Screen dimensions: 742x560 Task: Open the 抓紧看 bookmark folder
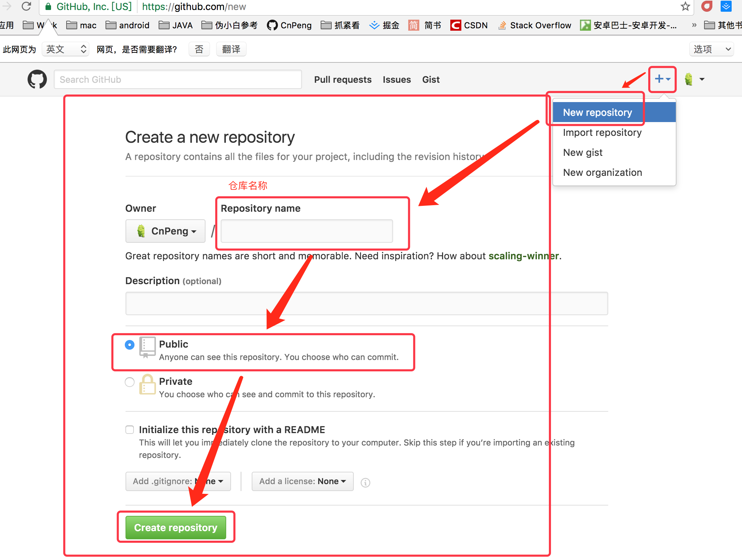340,25
